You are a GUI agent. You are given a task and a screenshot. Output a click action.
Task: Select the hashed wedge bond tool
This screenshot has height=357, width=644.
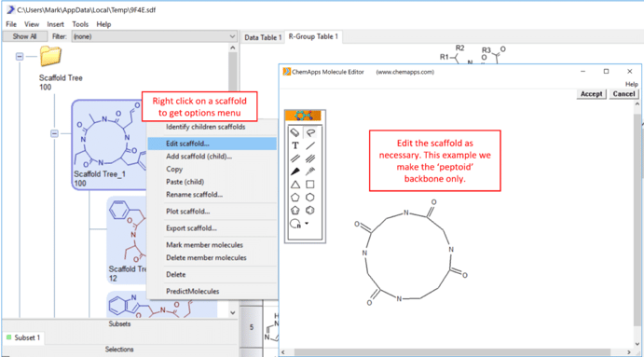click(x=310, y=172)
